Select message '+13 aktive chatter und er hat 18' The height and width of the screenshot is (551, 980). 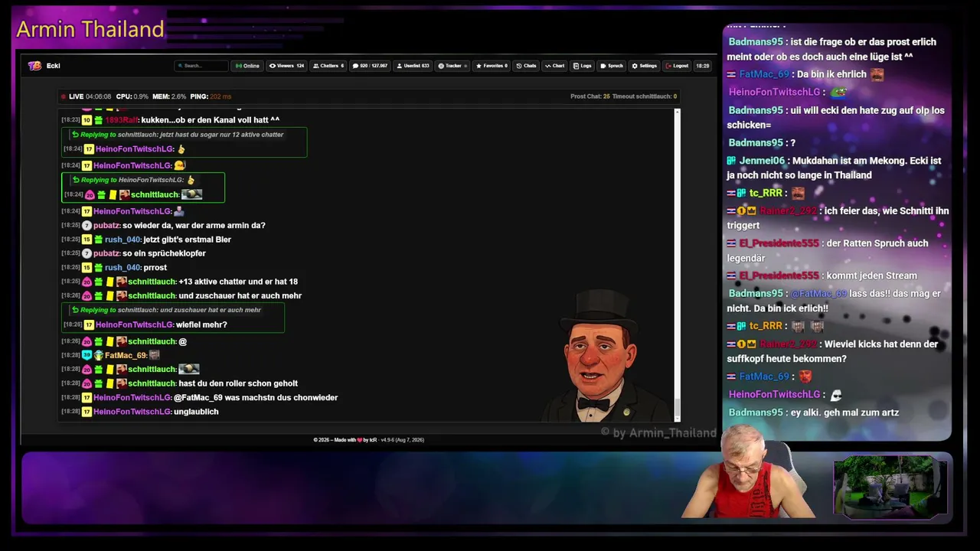tap(238, 282)
